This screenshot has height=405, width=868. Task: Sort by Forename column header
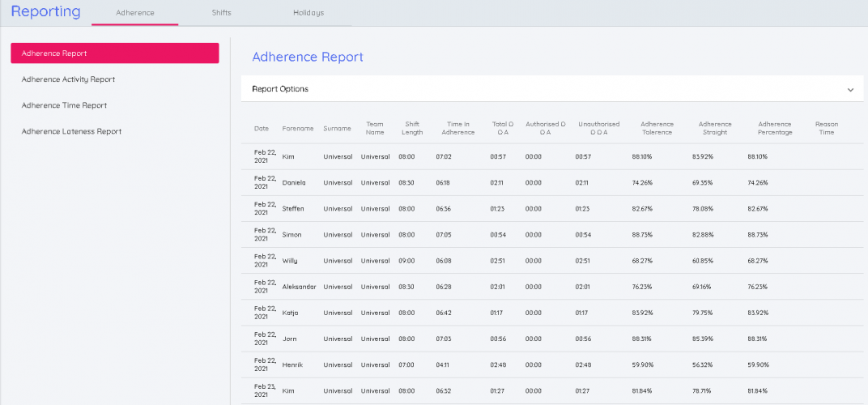click(x=298, y=129)
